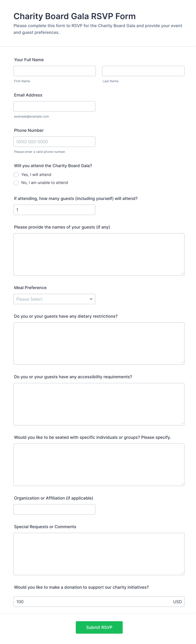The image size is (196, 644).
Task: Click the Last Name input field
Action: [x=143, y=71]
